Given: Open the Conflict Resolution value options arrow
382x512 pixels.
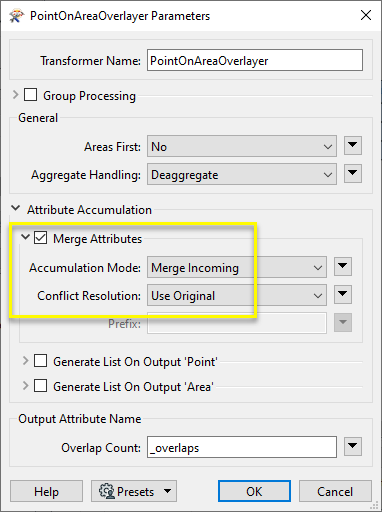Looking at the screenshot, I should (343, 295).
